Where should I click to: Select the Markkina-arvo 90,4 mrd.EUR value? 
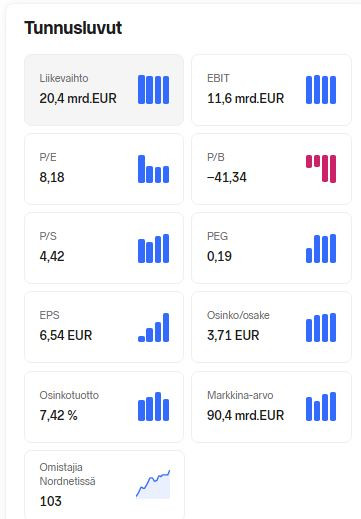tap(246, 415)
